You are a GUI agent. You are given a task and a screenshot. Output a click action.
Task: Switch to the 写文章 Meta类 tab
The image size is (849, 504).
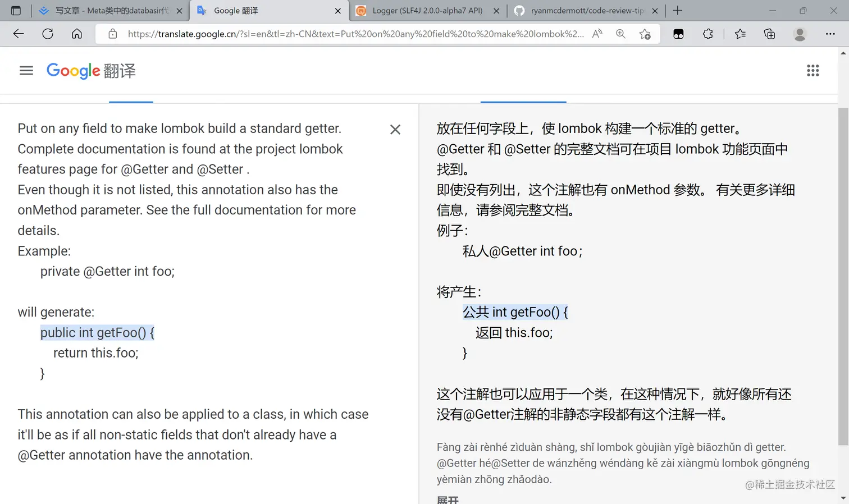111,11
